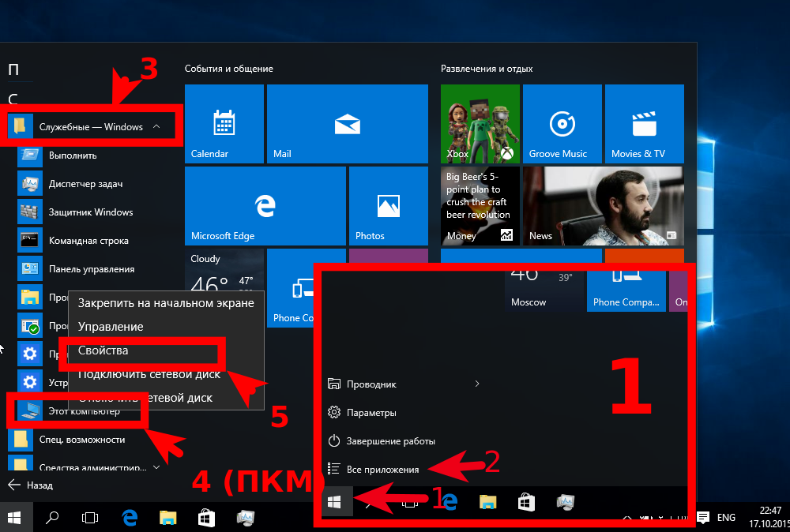
Task: Open the Xbox tile
Action: pyautogui.click(x=480, y=124)
